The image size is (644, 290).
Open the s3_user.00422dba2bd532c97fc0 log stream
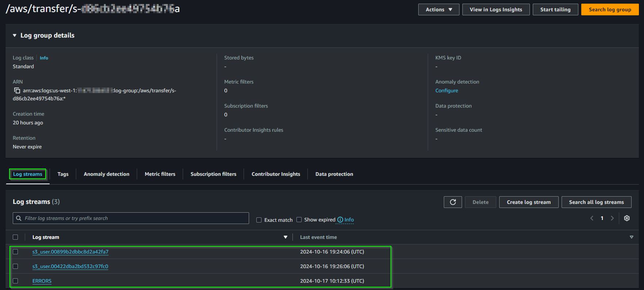click(x=70, y=266)
